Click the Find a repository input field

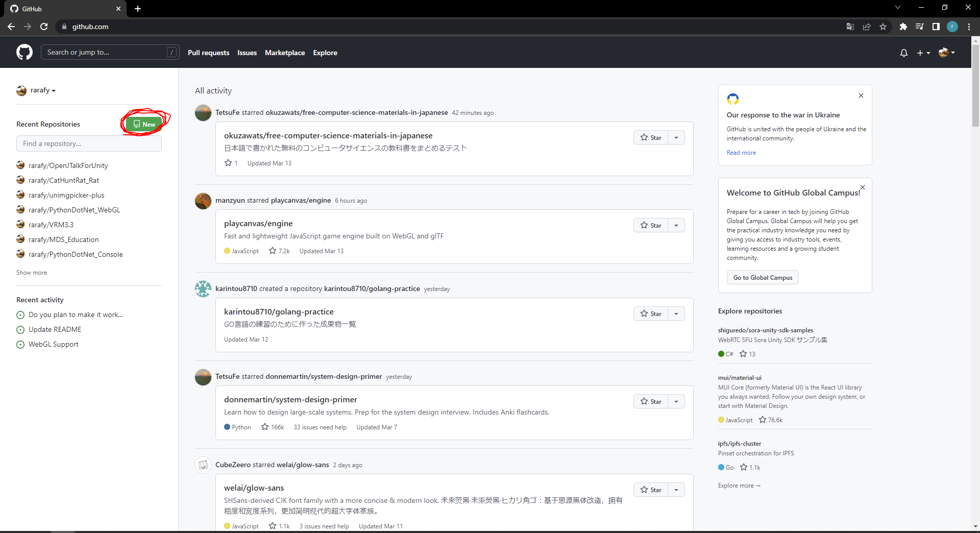(x=89, y=143)
